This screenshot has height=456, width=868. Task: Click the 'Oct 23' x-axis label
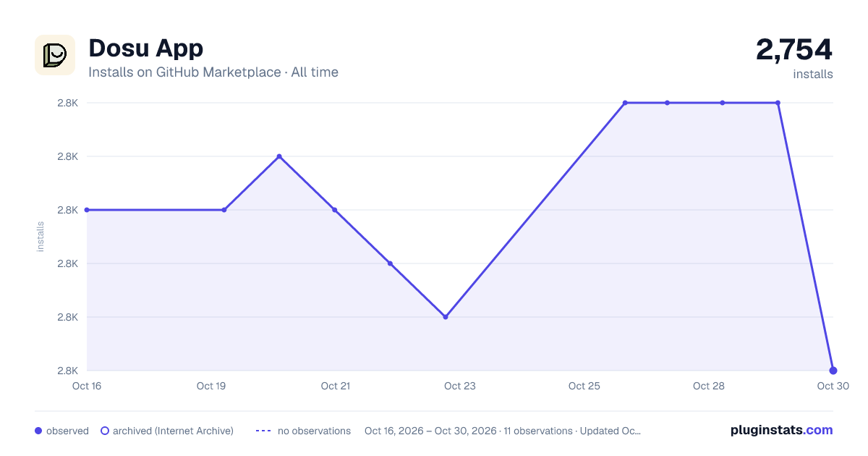coord(460,386)
